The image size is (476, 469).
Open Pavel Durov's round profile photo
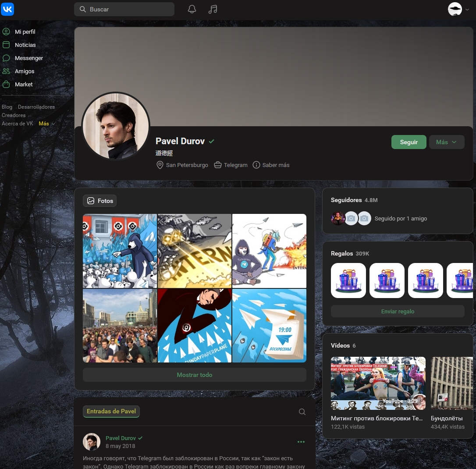click(115, 126)
